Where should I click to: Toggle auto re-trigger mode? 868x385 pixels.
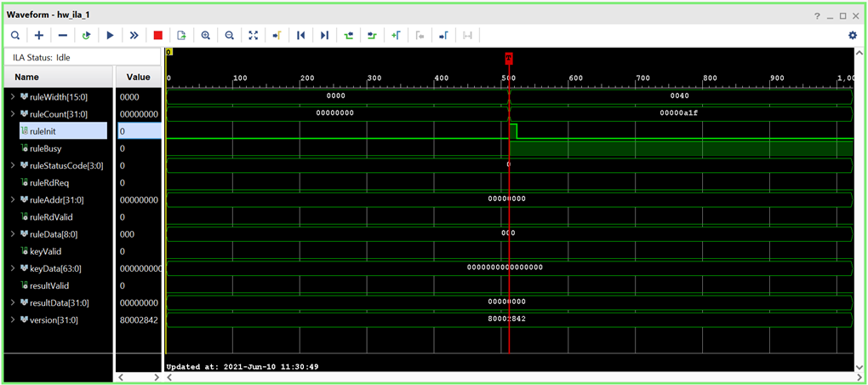86,36
